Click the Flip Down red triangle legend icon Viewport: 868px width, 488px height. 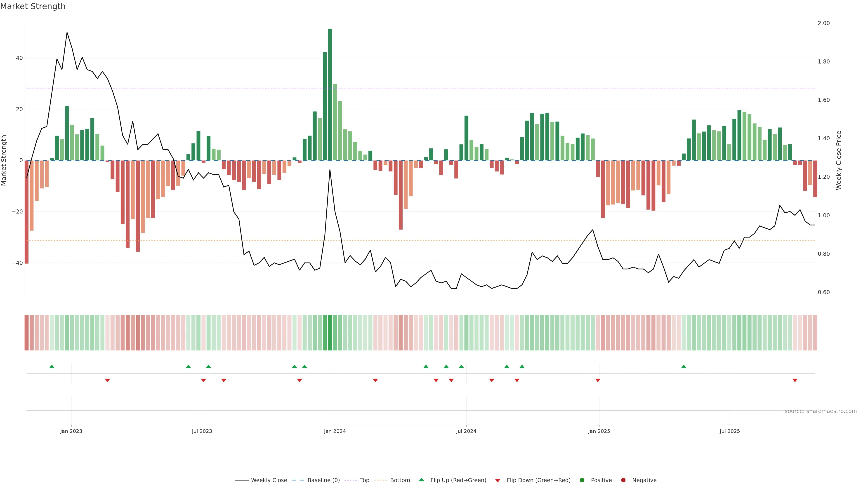coord(498,481)
